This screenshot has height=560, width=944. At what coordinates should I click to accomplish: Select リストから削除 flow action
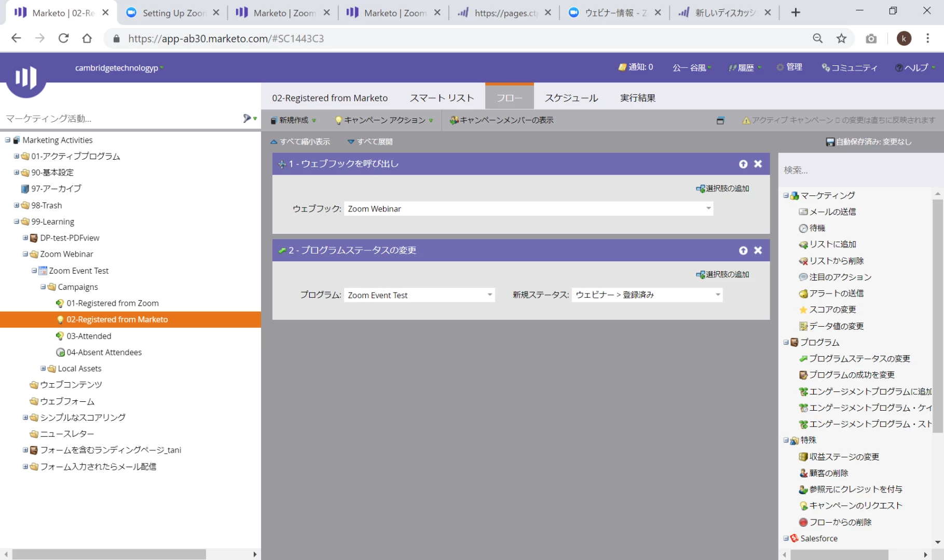point(831,261)
